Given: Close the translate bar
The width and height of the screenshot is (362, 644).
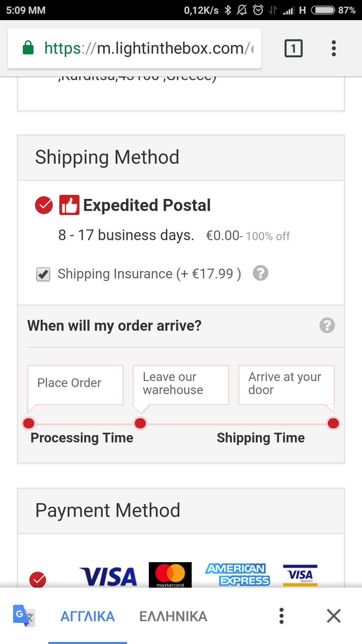Looking at the screenshot, I should [334, 616].
